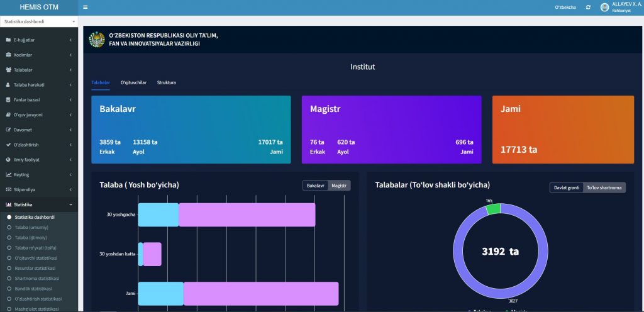The height and width of the screenshot is (312, 644).
Task: Switch payment chart to To'lov shartnoma
Action: [x=604, y=187]
